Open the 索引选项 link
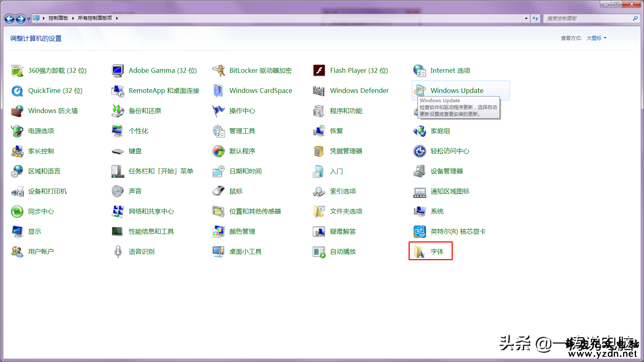 (x=343, y=191)
